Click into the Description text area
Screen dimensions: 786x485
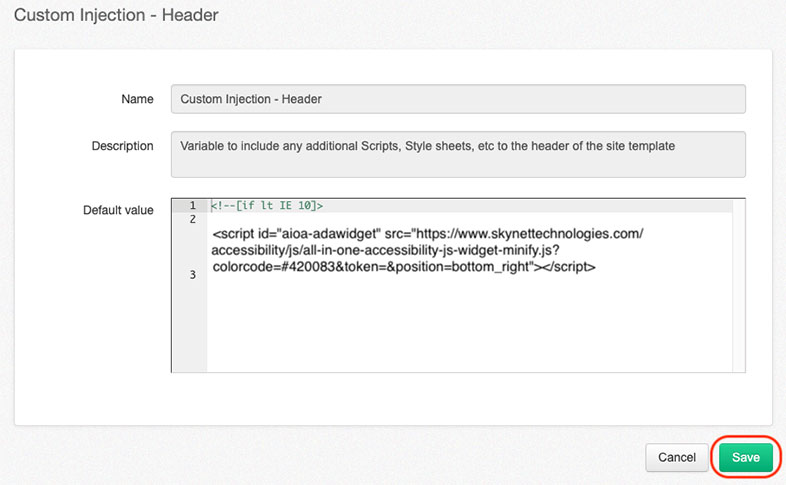(458, 153)
